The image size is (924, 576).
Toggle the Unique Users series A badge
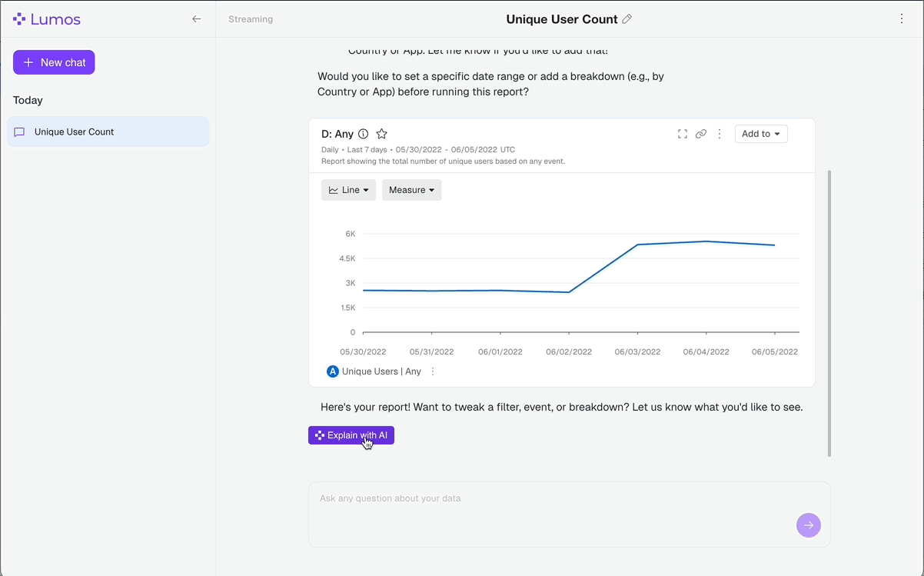(x=333, y=371)
